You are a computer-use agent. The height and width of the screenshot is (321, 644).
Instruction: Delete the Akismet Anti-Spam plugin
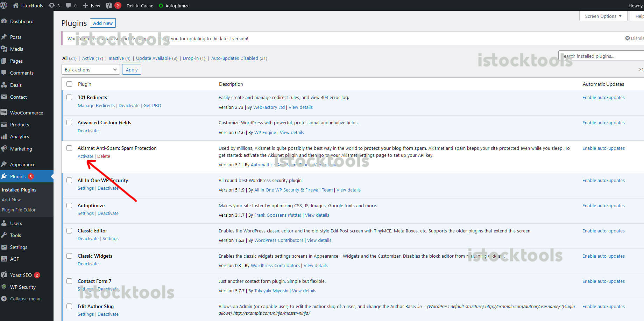[104, 156]
